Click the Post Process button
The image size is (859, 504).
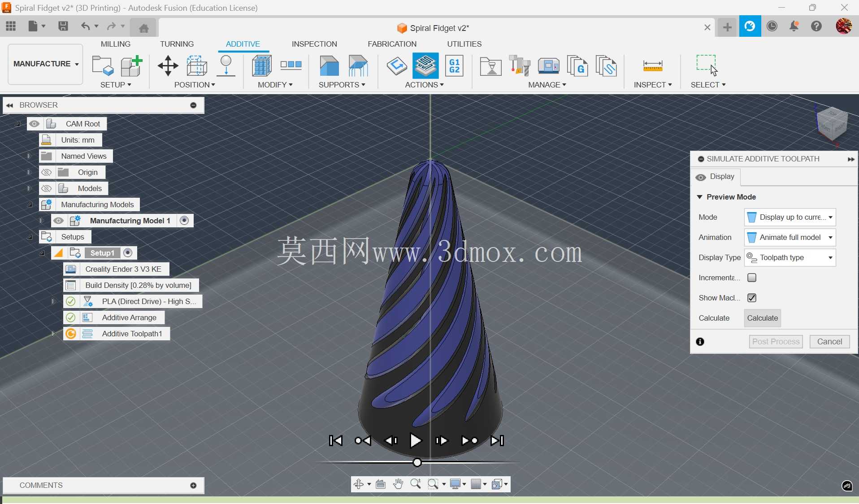776,342
